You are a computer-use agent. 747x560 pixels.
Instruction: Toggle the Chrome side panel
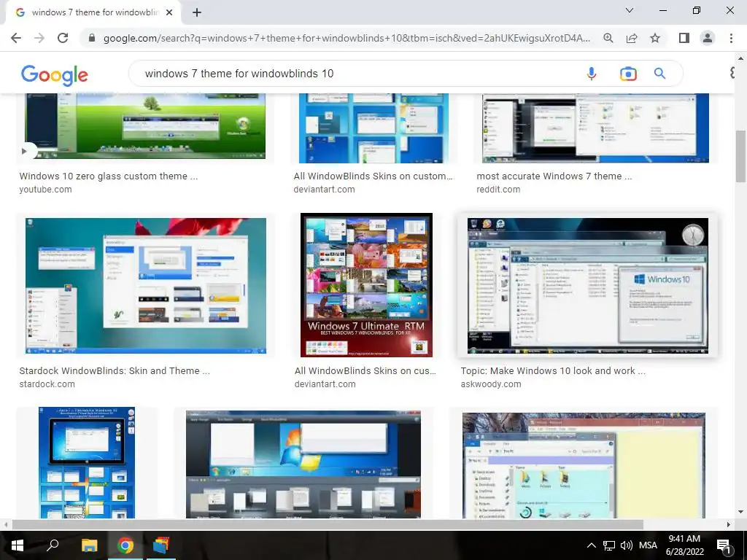point(684,38)
